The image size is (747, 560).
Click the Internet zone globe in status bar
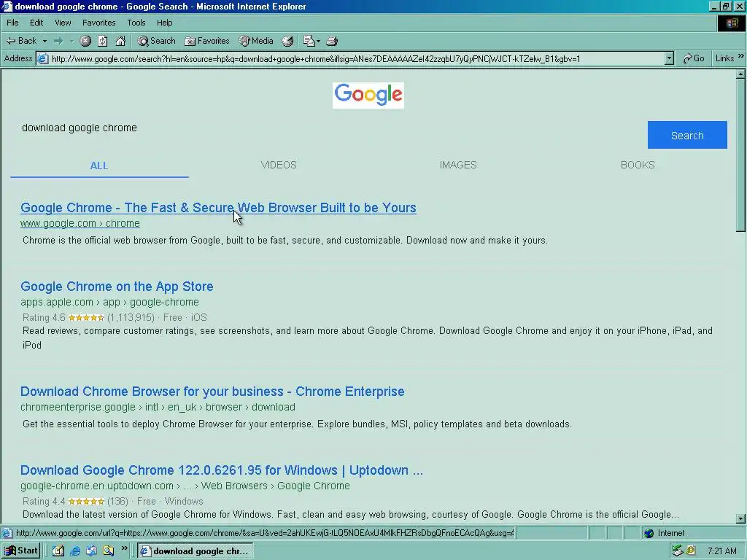(649, 533)
